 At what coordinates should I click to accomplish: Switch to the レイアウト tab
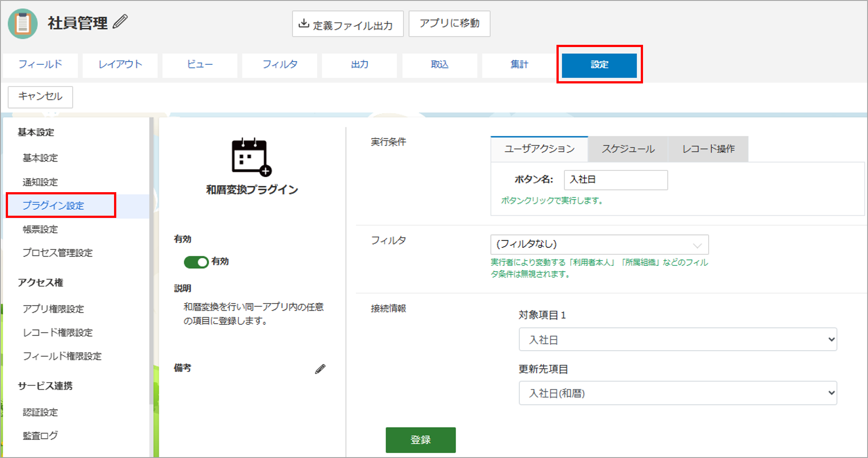(x=120, y=65)
